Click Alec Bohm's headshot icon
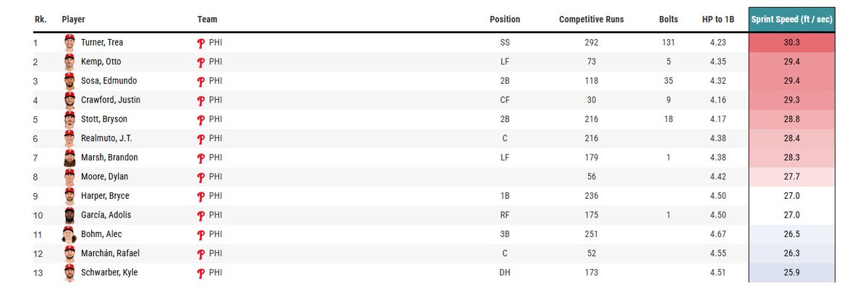868x308 pixels. tap(69, 234)
